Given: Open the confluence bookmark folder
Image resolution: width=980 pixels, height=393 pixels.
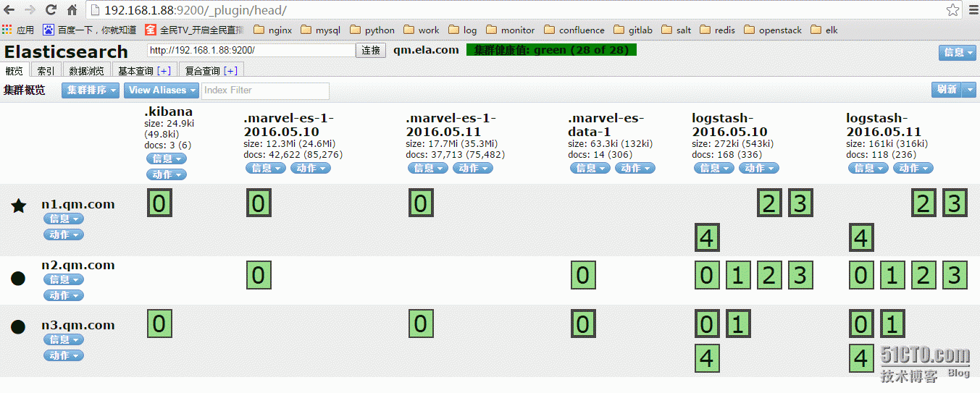Looking at the screenshot, I should pyautogui.click(x=574, y=30).
